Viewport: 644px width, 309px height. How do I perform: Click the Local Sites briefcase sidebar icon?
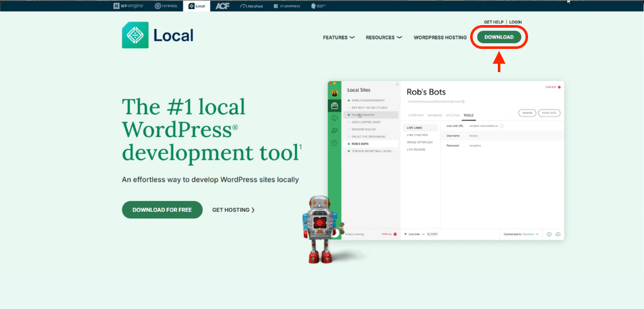[334, 106]
